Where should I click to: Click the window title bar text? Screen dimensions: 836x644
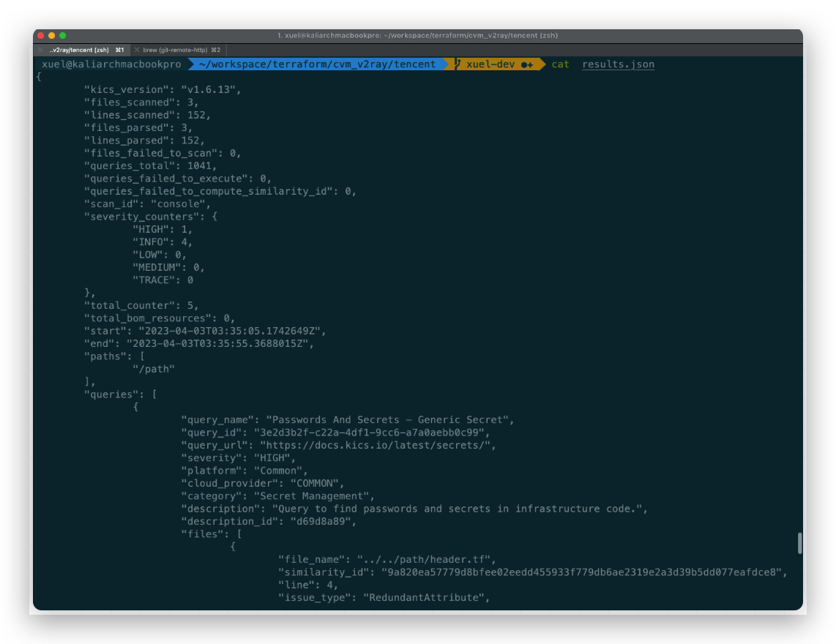[417, 35]
